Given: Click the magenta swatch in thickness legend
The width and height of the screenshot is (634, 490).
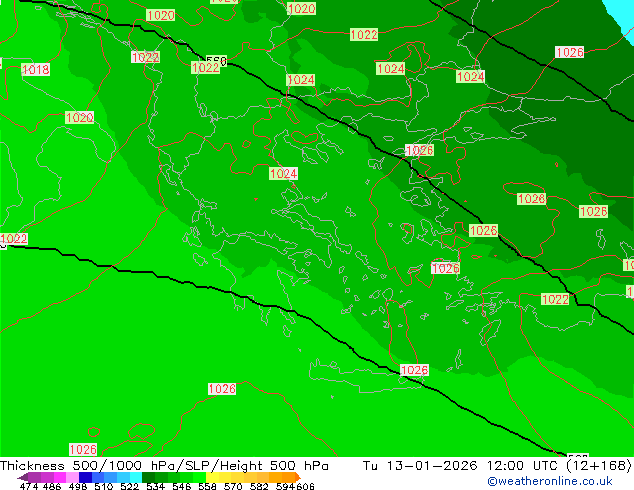Looking at the screenshot, I should (x=59, y=477).
